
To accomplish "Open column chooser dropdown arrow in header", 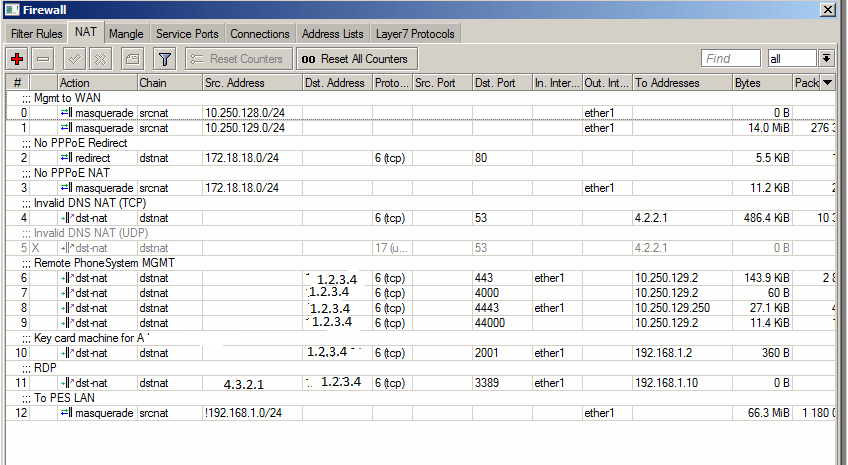I will (827, 83).
